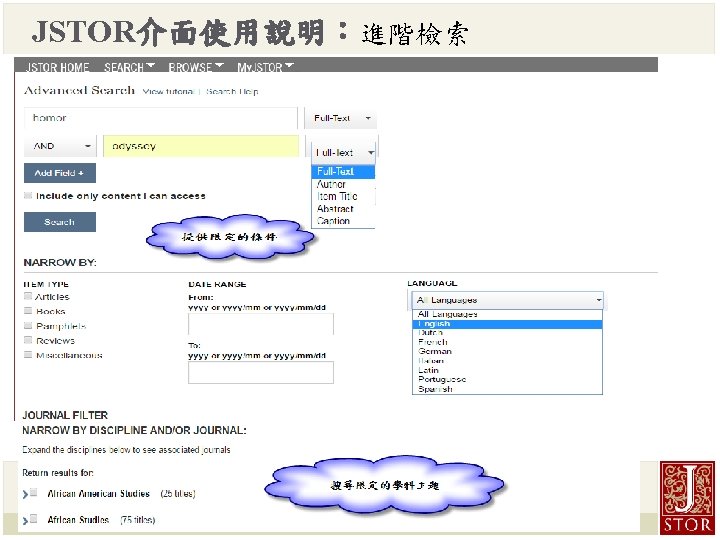Click the Add Field + button
Viewport: 720px width, 540px height.
(60, 173)
